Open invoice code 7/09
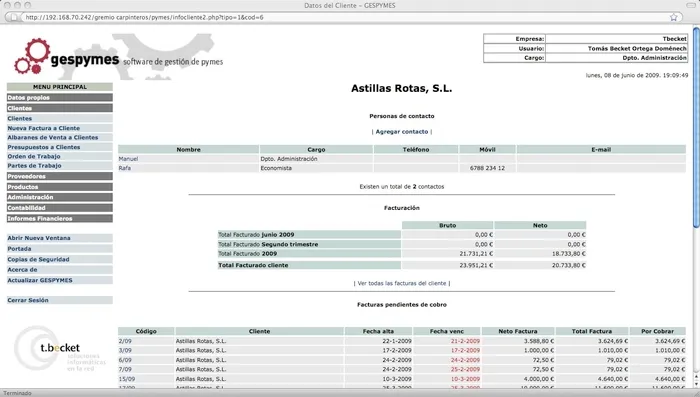Screen dimensions: 700x397 click(x=125, y=369)
